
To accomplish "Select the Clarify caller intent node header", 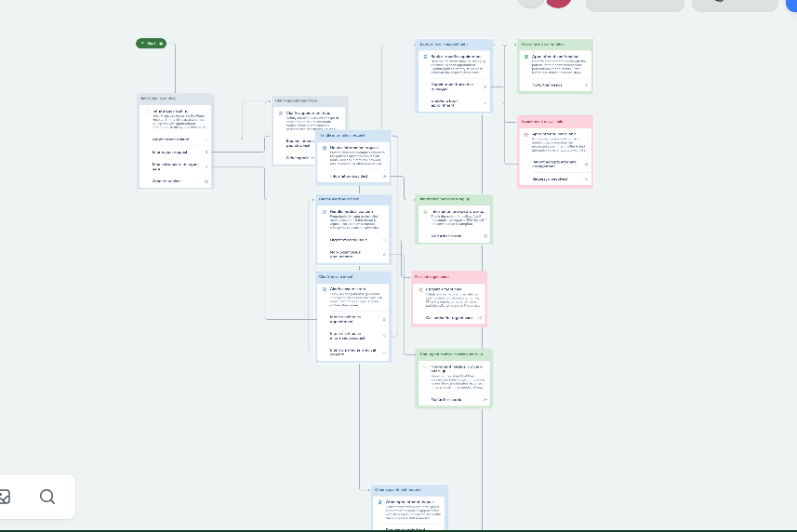I will 353,277.
